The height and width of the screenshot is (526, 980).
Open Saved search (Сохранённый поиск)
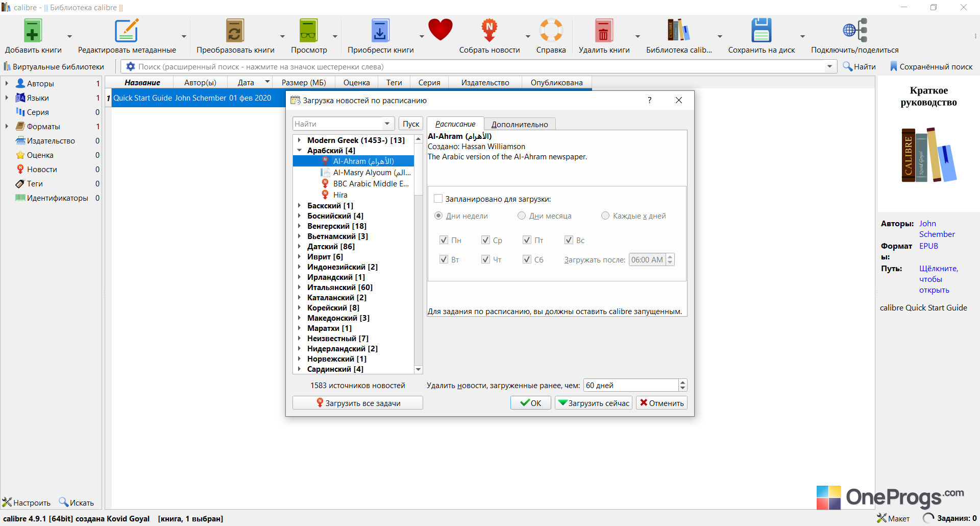pos(932,67)
